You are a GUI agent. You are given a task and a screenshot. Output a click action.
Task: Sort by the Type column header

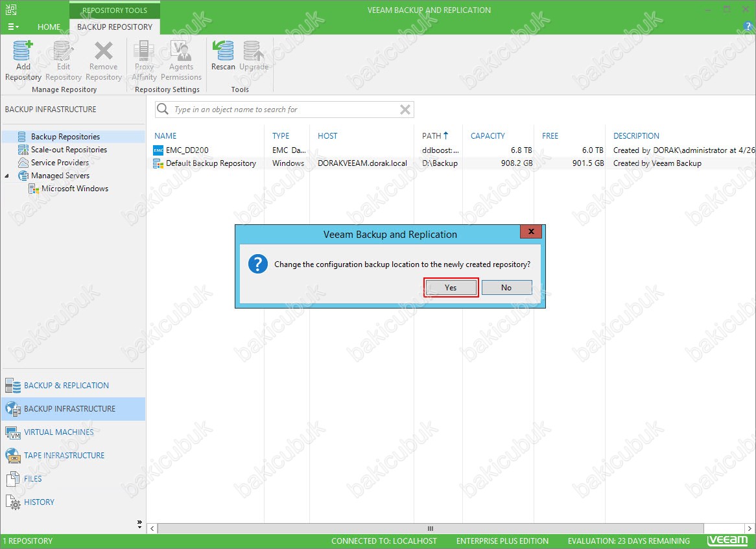[x=281, y=136]
